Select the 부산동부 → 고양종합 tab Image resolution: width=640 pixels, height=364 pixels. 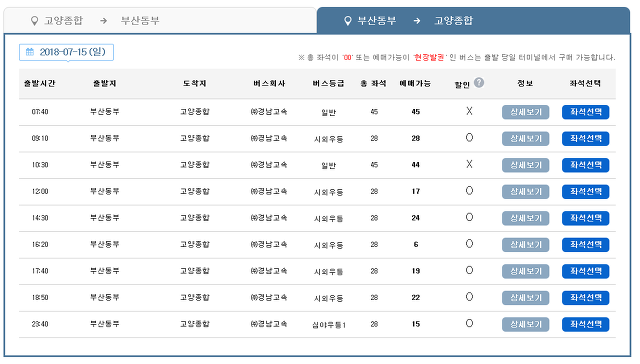[473, 20]
